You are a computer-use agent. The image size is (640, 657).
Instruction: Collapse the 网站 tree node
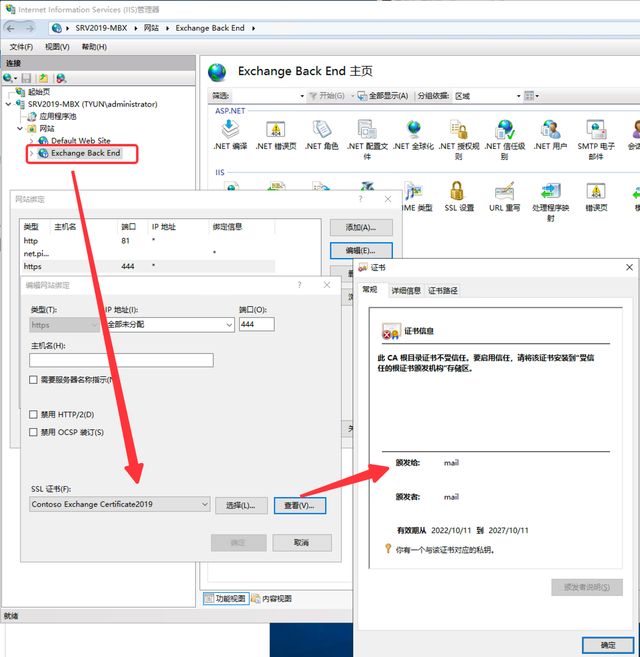(20, 128)
